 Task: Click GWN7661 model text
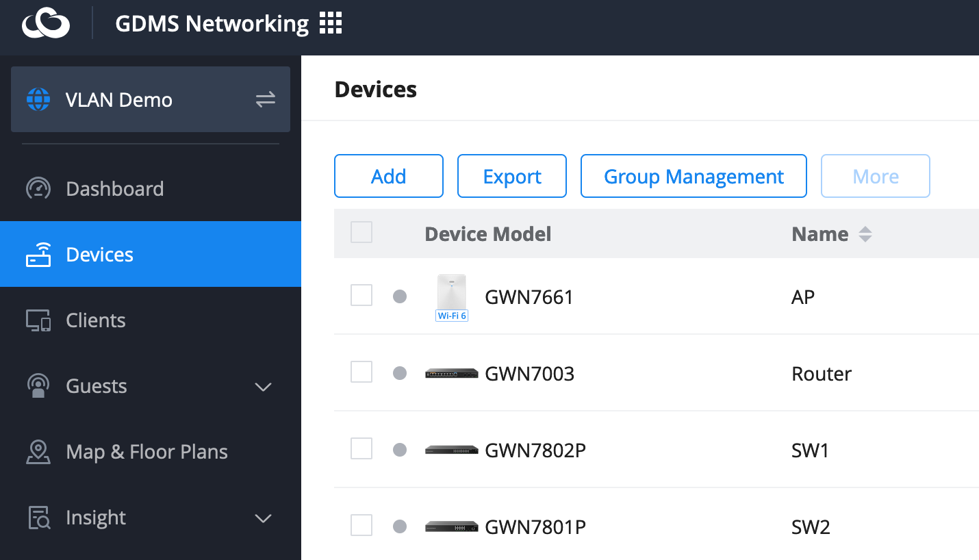529,297
